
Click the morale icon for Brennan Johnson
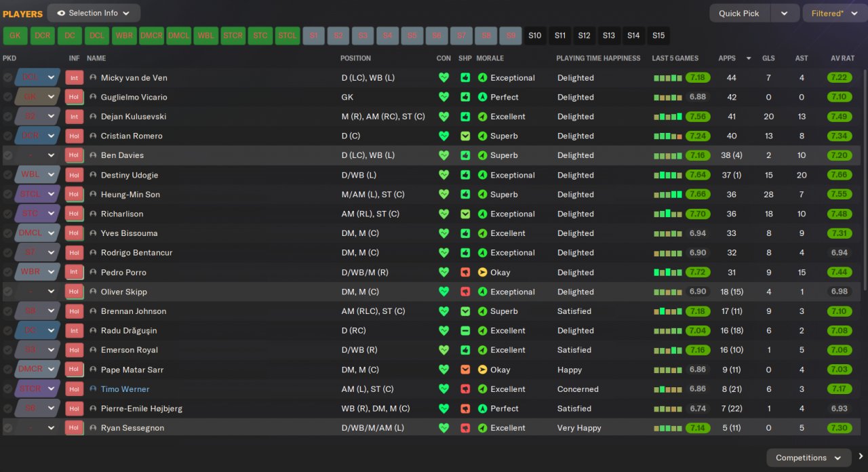(483, 311)
